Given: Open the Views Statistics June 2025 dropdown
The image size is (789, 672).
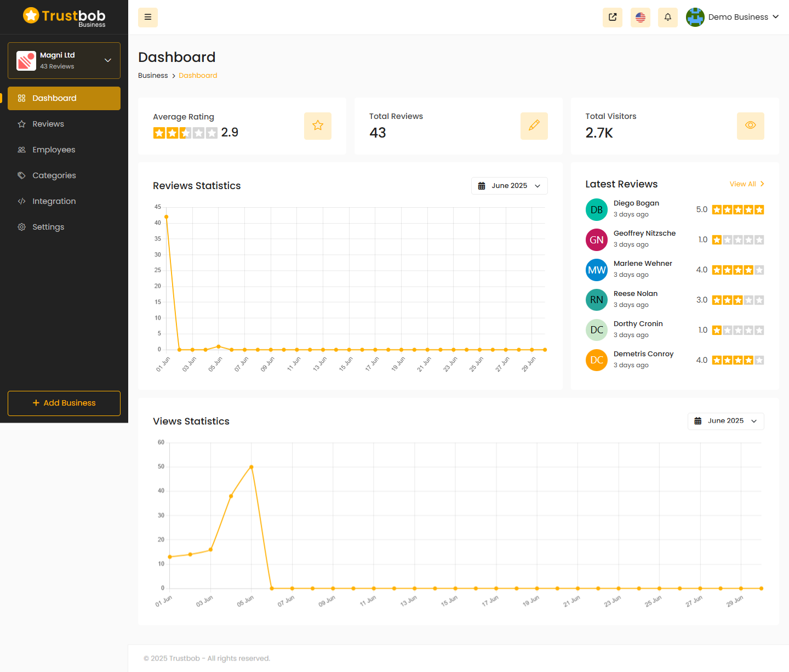Looking at the screenshot, I should [725, 421].
